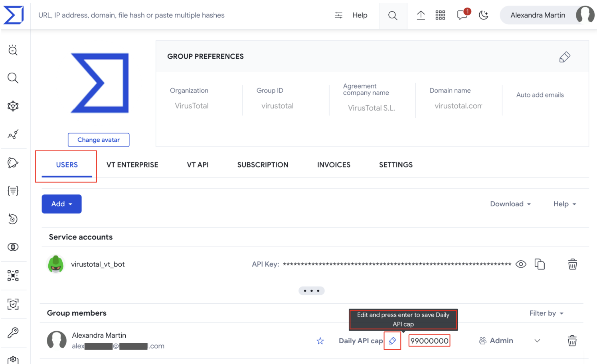Switch to the INVOICES tab
The width and height of the screenshot is (597, 364).
[334, 165]
